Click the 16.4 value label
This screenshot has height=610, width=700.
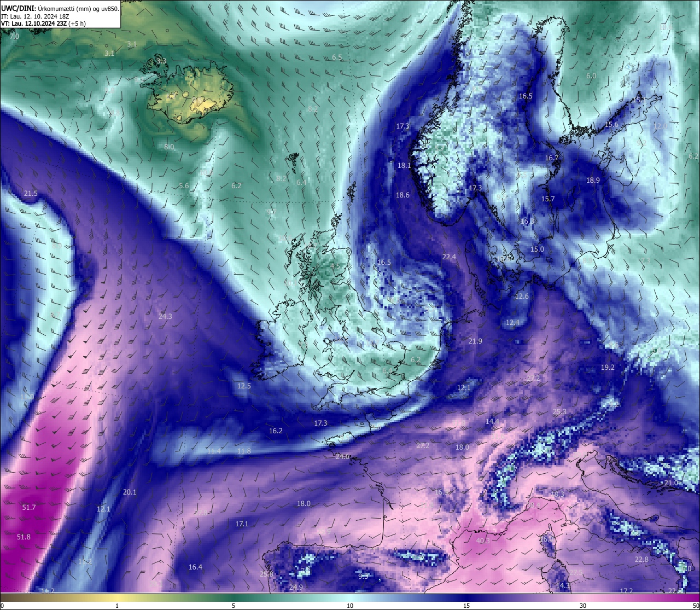pos(195,567)
